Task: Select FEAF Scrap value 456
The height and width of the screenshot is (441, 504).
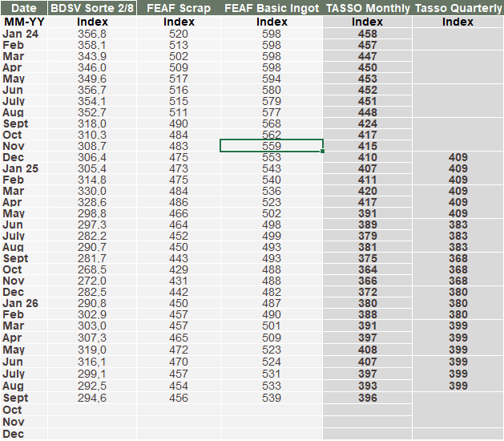Action: [179, 398]
